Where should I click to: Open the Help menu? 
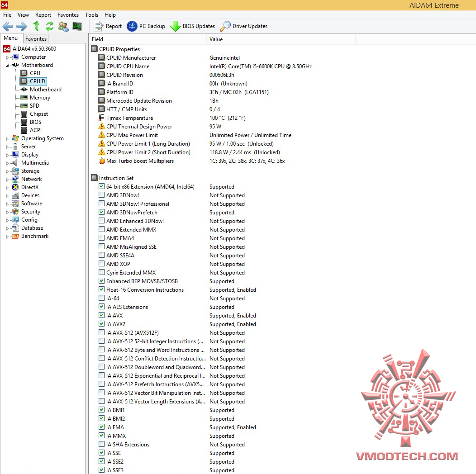(110, 15)
